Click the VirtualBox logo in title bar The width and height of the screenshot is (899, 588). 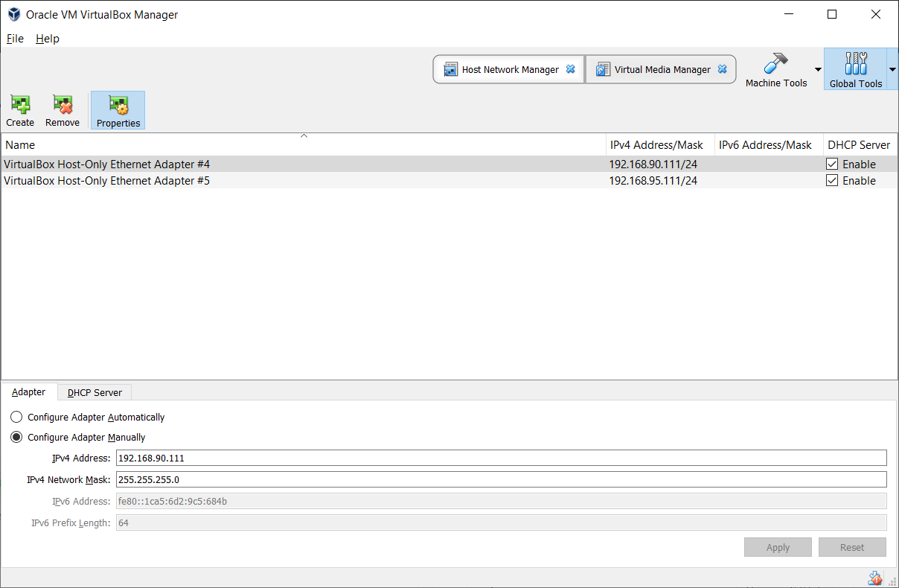click(x=13, y=14)
